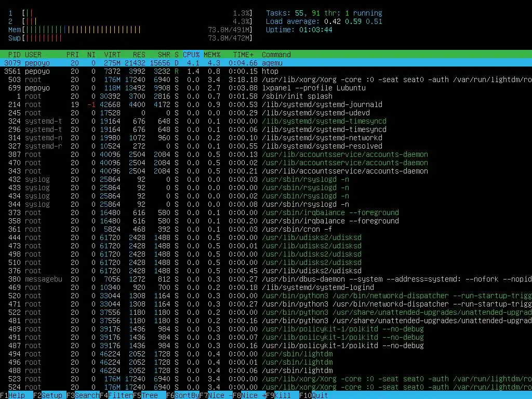Select the systemd-udevd process row

click(x=266, y=113)
